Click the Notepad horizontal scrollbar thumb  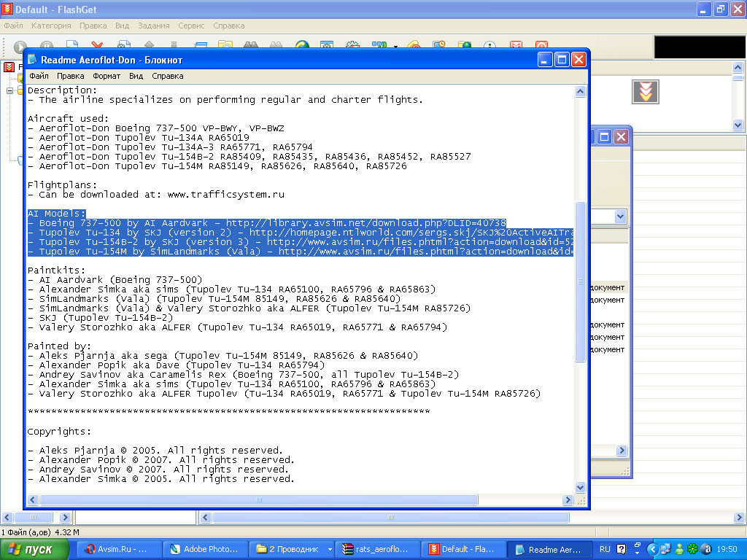(x=259, y=500)
